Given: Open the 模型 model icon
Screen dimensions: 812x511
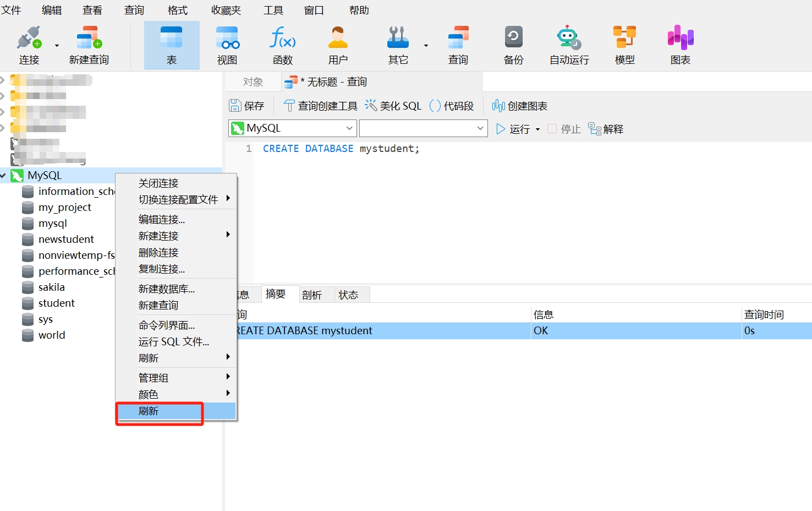Looking at the screenshot, I should coord(625,45).
